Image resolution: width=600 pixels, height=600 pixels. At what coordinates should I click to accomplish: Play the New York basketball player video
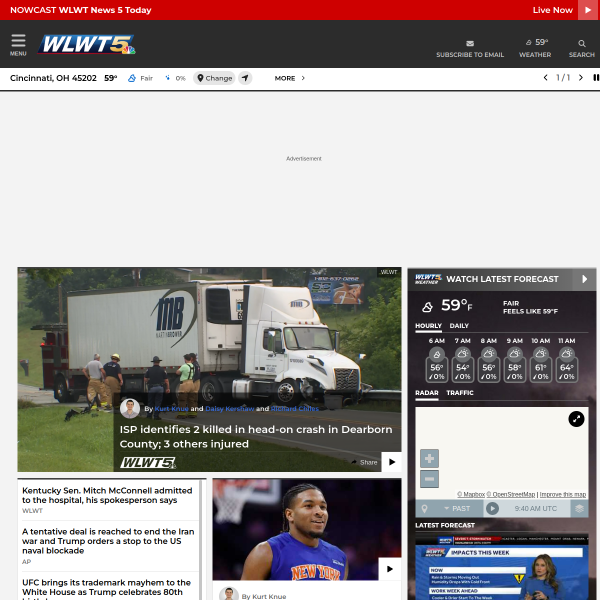coord(390,569)
